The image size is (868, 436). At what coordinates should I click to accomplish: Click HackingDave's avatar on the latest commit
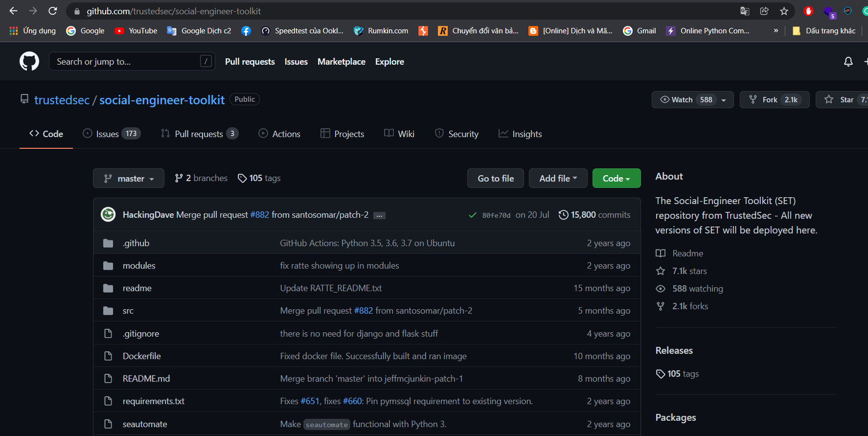108,215
